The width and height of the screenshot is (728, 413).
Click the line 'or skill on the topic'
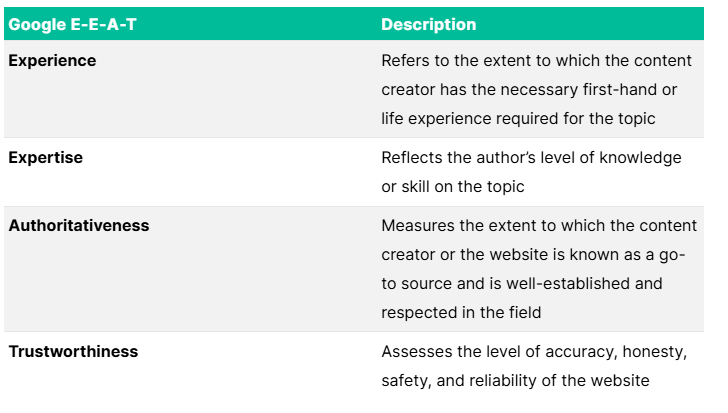click(x=453, y=187)
